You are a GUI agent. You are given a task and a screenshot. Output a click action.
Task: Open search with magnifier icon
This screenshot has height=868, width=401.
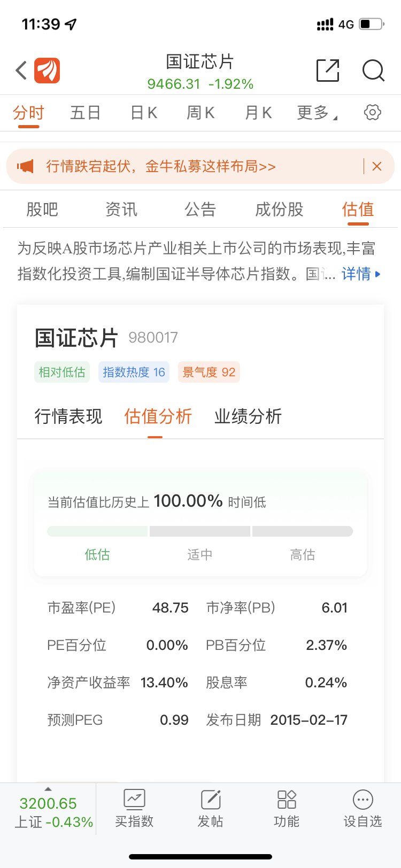click(x=373, y=71)
